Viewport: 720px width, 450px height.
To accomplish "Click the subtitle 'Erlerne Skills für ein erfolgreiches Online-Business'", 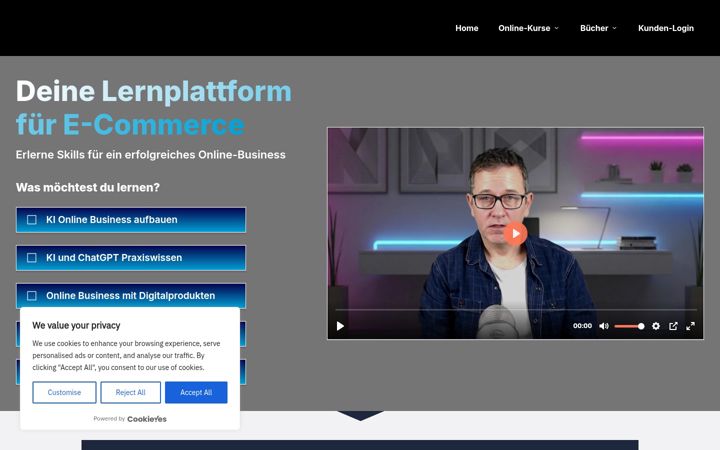I will (151, 155).
